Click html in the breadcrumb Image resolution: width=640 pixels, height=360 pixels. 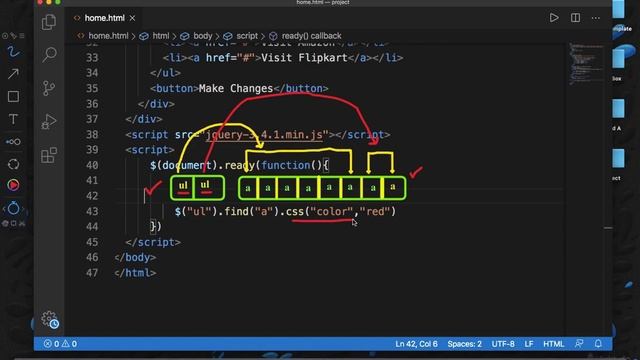[160, 36]
